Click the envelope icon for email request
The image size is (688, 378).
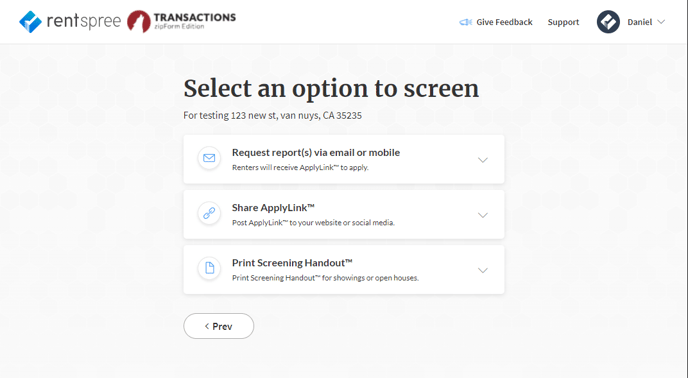pos(209,158)
